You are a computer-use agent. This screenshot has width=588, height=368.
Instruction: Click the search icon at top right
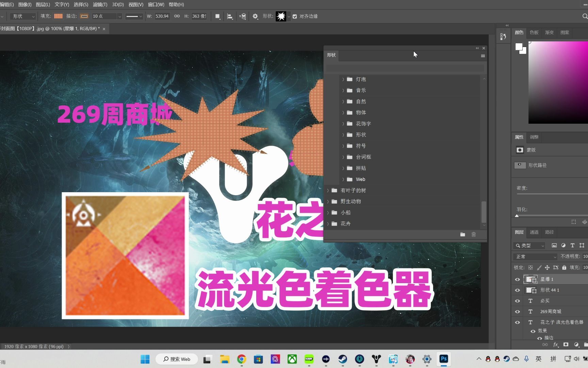point(585,16)
